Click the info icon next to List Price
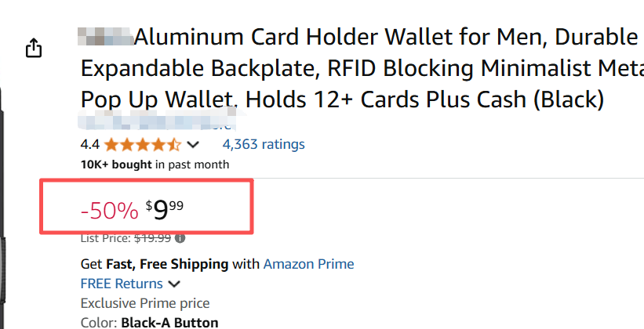 click(x=180, y=238)
